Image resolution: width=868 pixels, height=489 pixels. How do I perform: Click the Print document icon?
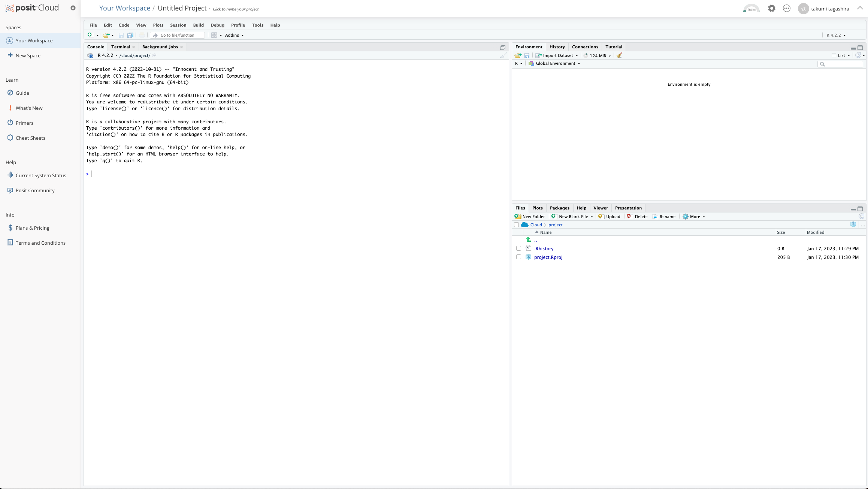point(142,35)
